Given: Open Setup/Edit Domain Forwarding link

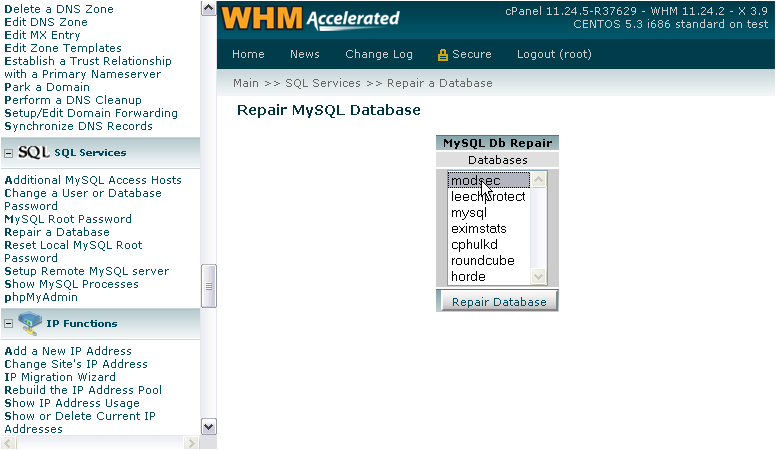Looking at the screenshot, I should point(91,113).
